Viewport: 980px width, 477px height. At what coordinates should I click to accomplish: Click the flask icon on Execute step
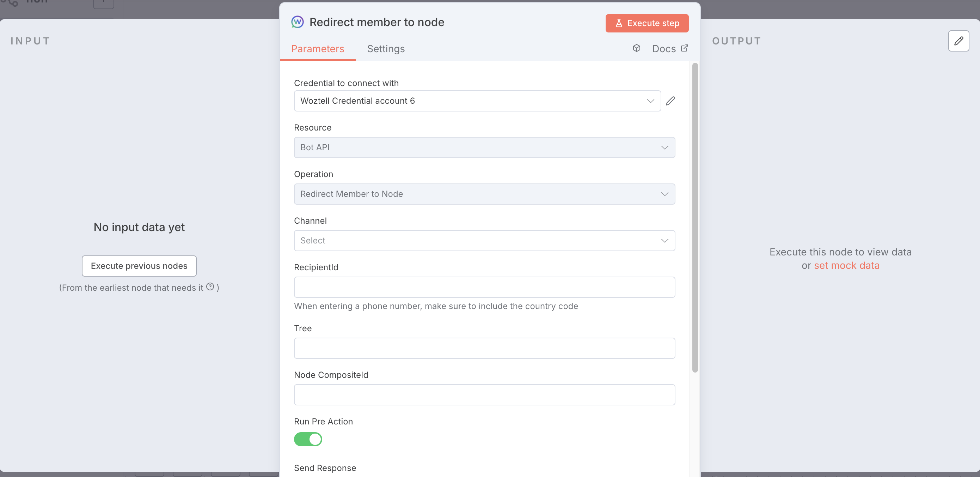(619, 23)
